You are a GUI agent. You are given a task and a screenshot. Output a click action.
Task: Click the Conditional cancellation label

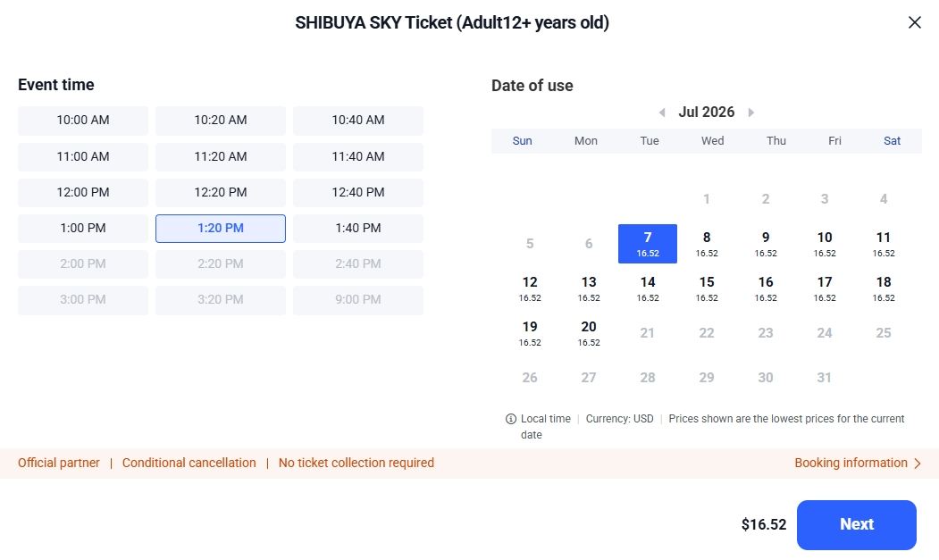tap(189, 463)
